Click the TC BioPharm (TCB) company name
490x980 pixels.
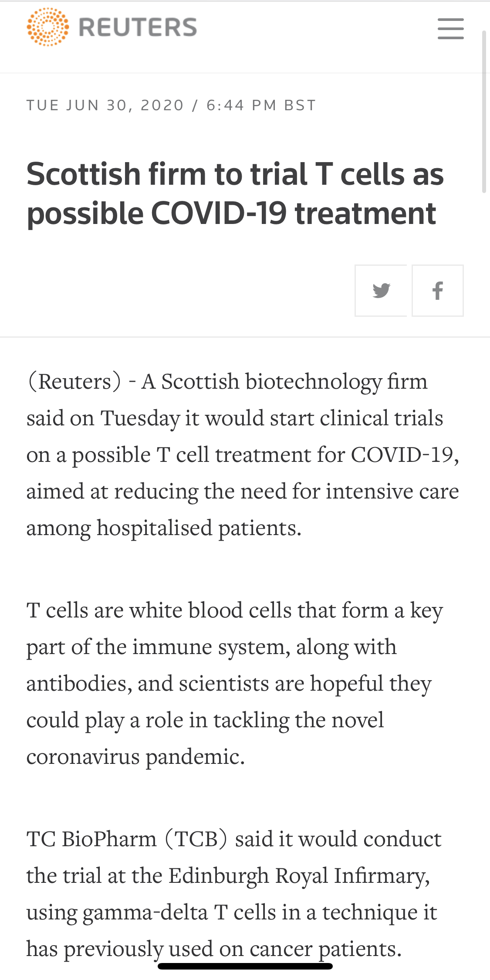[127, 839]
